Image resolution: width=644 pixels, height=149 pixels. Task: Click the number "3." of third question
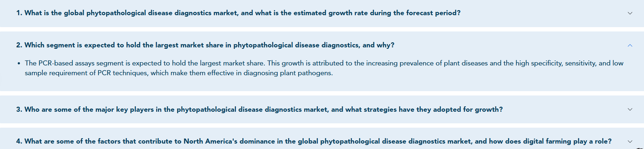19,109
